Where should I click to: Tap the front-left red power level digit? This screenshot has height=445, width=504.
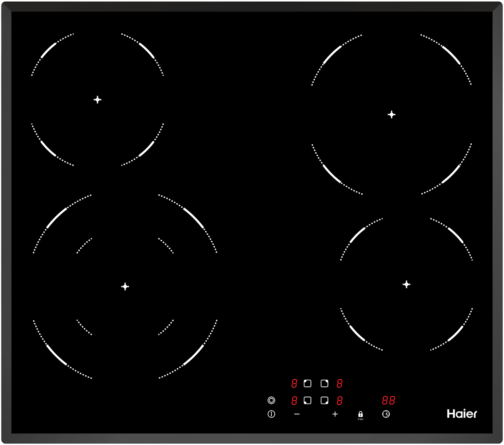pos(294,400)
